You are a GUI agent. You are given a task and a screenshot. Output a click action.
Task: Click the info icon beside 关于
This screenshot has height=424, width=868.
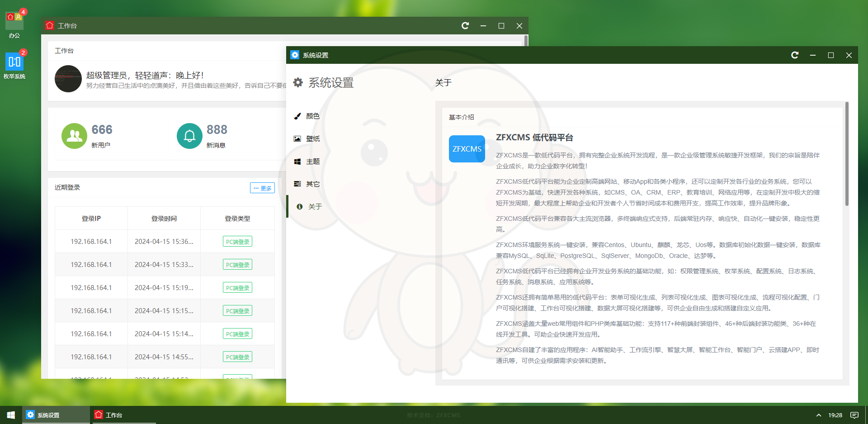[x=299, y=206]
